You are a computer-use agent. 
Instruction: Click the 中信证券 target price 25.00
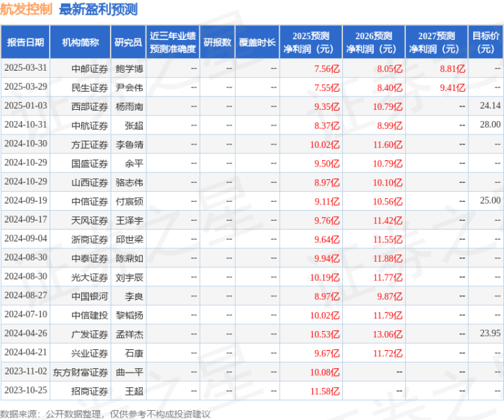point(490,200)
